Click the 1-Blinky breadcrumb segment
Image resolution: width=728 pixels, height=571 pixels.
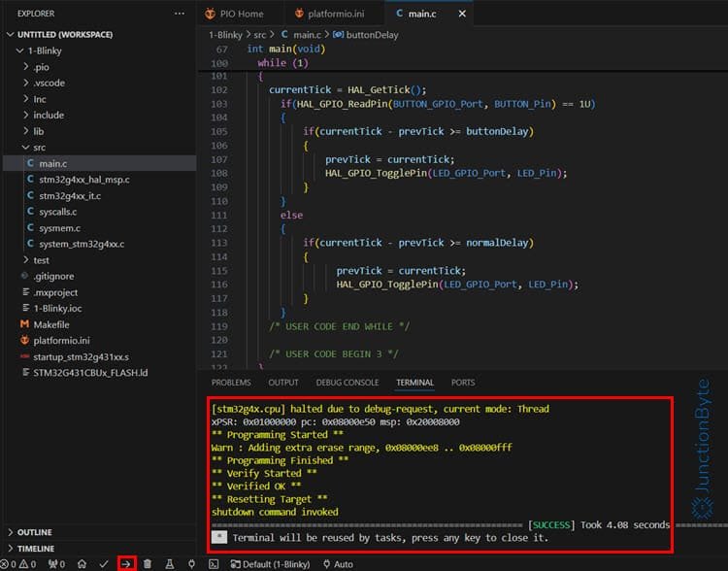tap(225, 35)
